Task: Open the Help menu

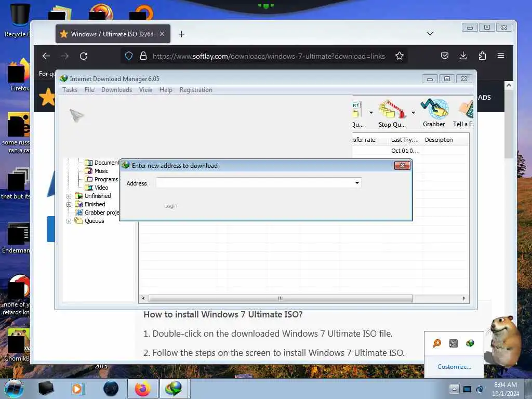Action: coord(166,90)
